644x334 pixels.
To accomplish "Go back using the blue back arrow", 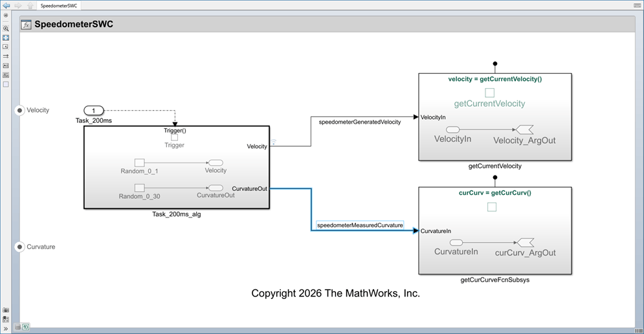I will [6, 5].
